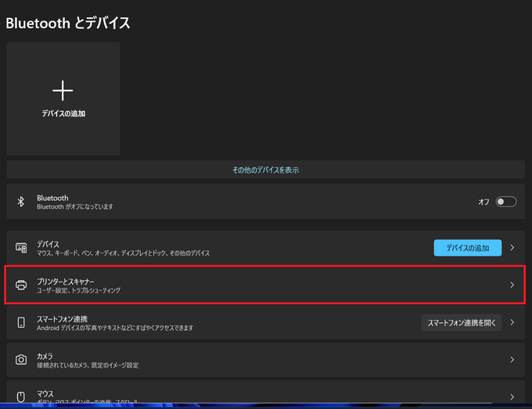Click the Bluetooth とデバイス page heading
Image resolution: width=532 pixels, height=409 pixels.
[x=68, y=23]
